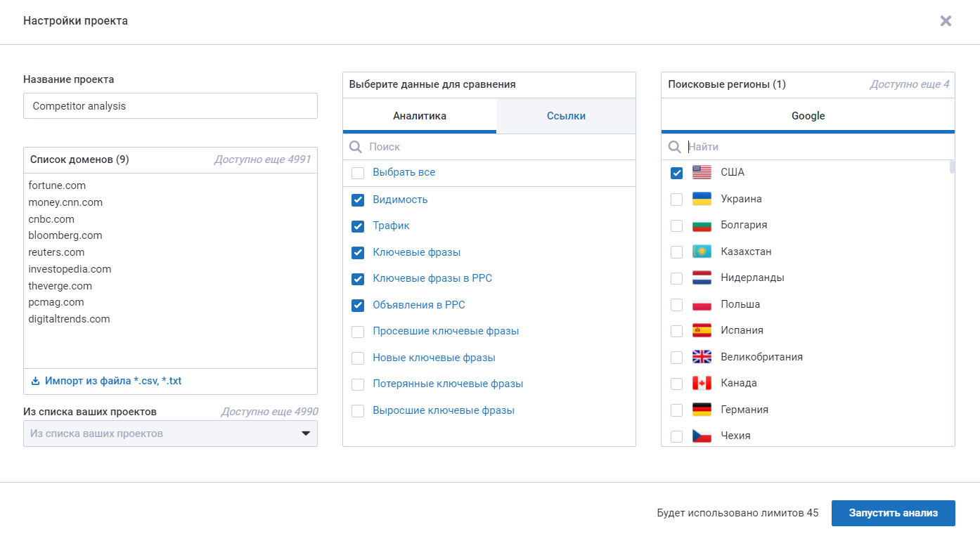Click the Canada flag icon
This screenshot has height=541, width=980.
[702, 383]
